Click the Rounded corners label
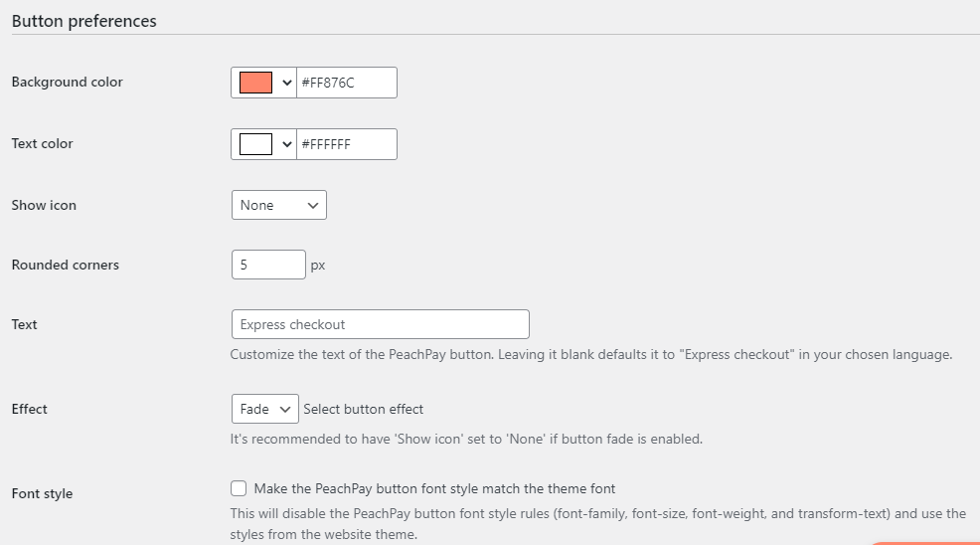 tap(66, 265)
